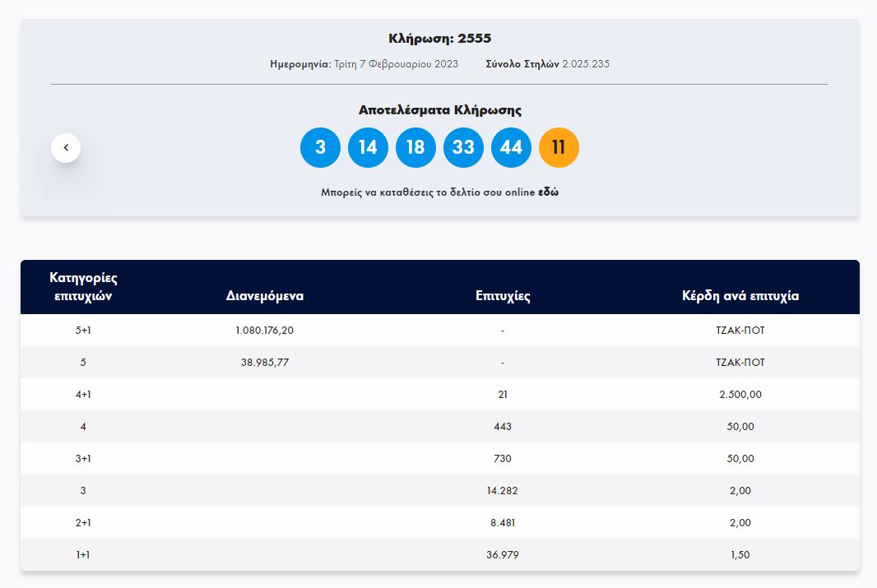Select the 5+1 category row

tap(83, 331)
